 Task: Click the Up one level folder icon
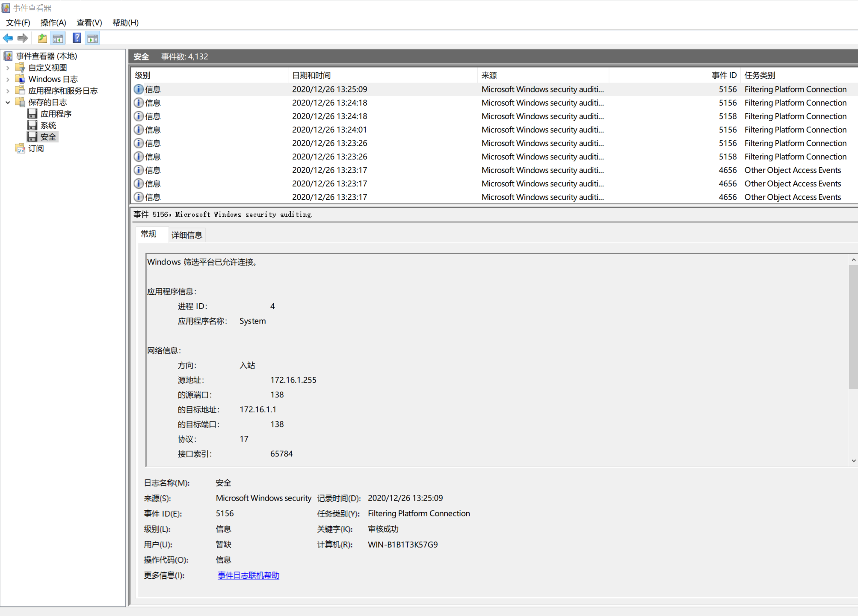pyautogui.click(x=42, y=38)
